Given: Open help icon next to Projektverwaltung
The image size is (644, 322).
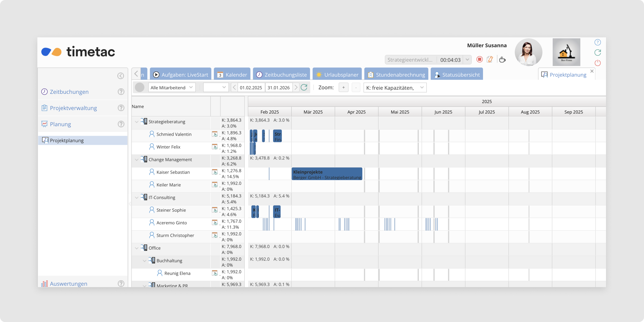Looking at the screenshot, I should [x=121, y=108].
